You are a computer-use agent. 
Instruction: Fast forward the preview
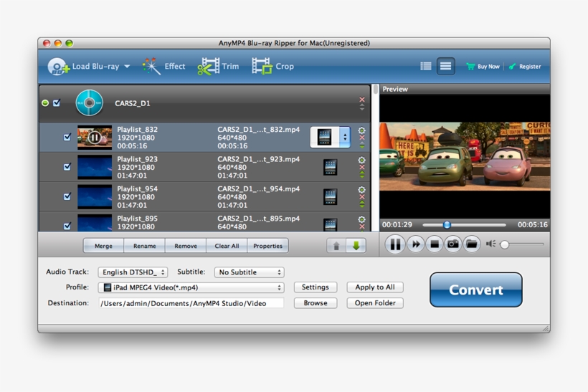415,244
